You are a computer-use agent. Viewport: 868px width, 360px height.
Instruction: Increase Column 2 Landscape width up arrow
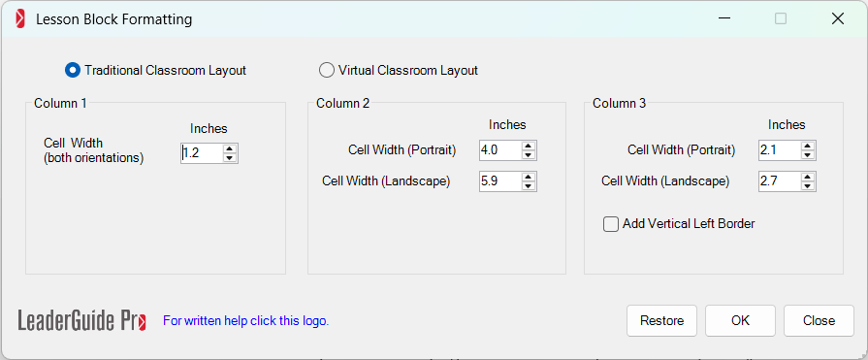pos(529,177)
